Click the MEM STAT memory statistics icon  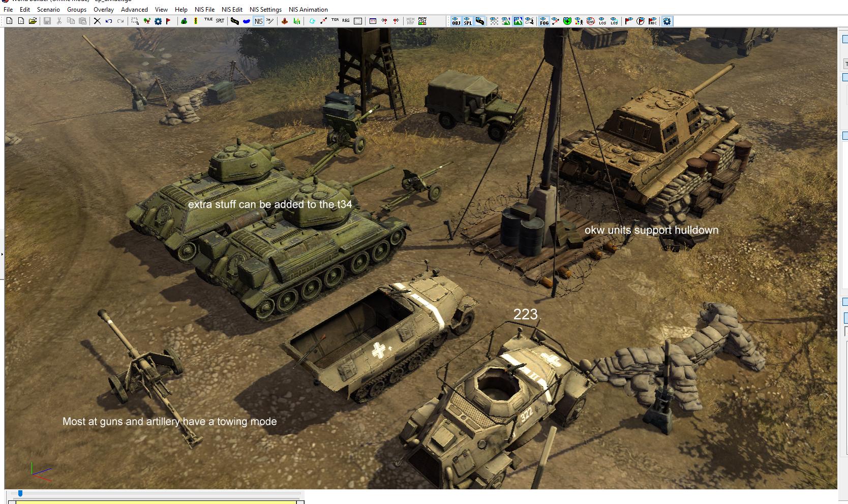[x=422, y=21]
